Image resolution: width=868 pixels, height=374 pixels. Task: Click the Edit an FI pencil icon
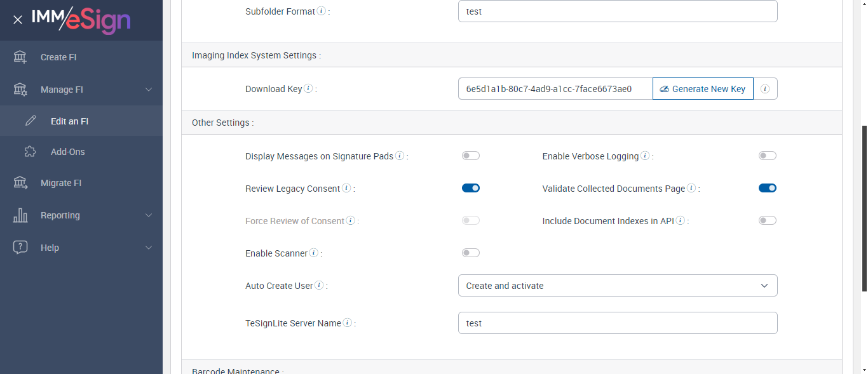pos(31,121)
